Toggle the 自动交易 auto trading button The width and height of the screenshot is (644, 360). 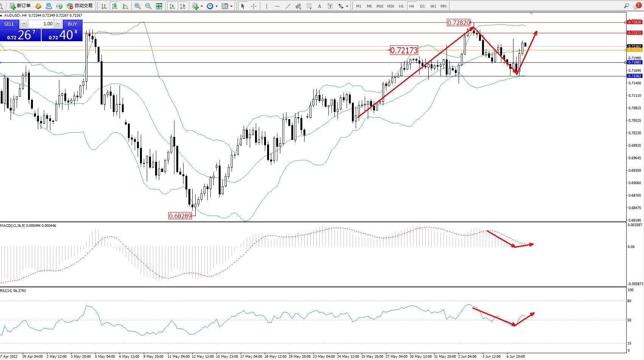(80, 6)
